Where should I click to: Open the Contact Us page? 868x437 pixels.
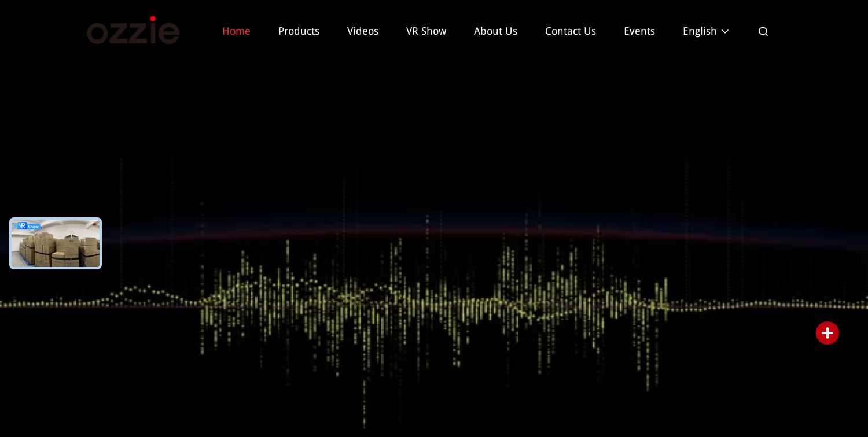(571, 31)
